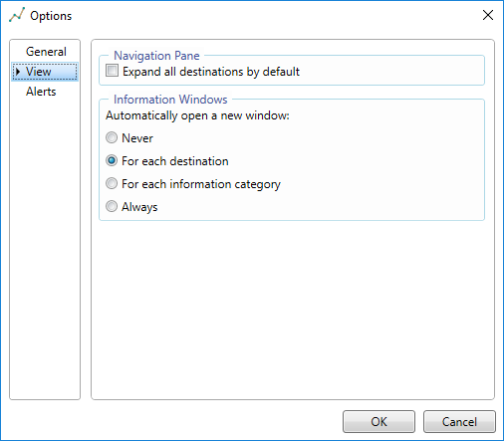Open the General settings page
The width and height of the screenshot is (504, 441).
tap(46, 52)
